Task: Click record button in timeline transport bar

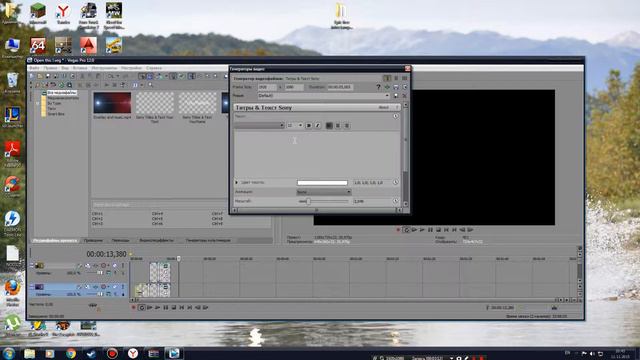Action: click(133, 307)
